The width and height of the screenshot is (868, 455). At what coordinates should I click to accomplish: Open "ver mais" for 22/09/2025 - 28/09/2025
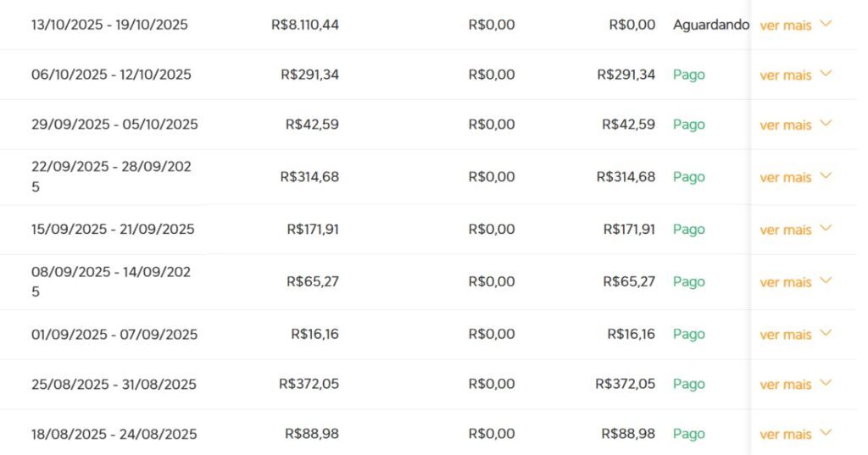(x=785, y=177)
